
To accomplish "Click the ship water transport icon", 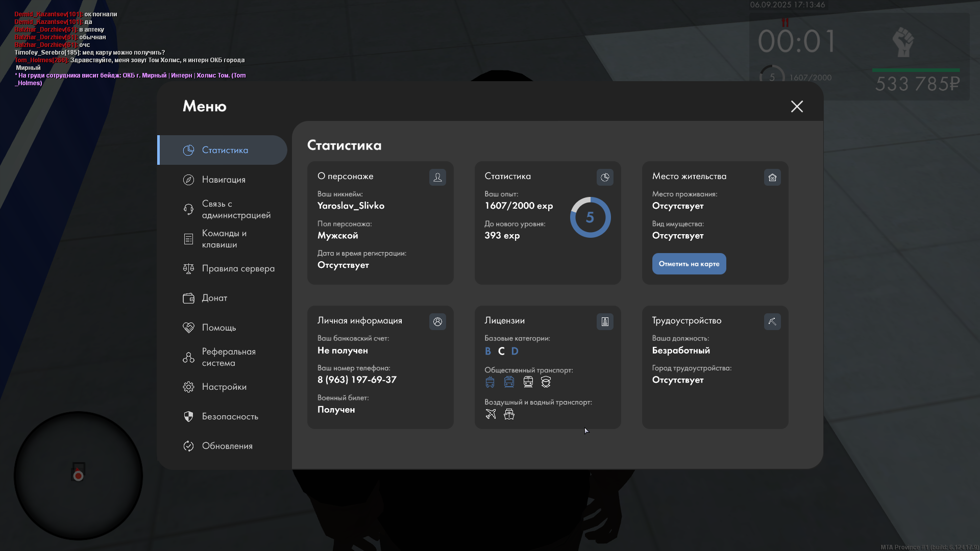I will click(509, 414).
